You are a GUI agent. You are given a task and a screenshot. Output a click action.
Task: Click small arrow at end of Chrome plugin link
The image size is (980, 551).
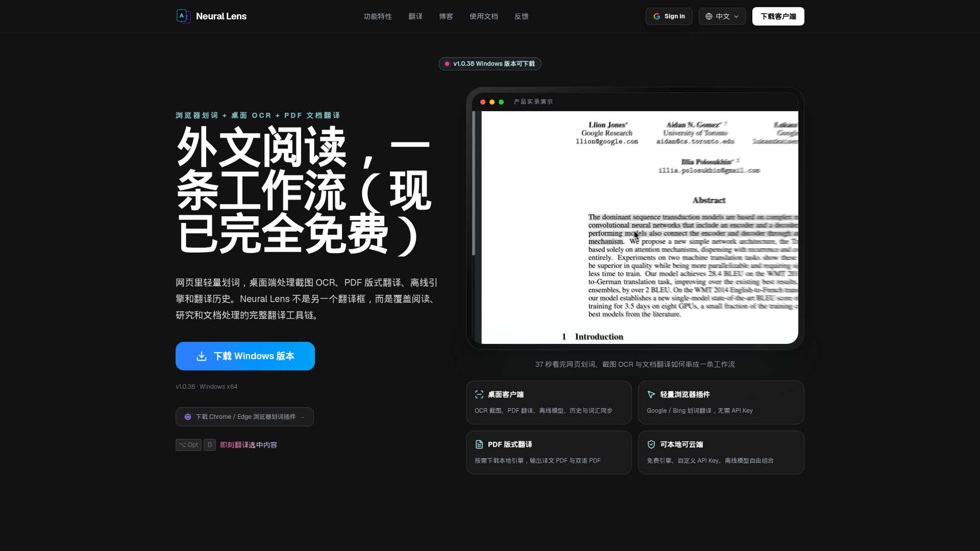(303, 417)
